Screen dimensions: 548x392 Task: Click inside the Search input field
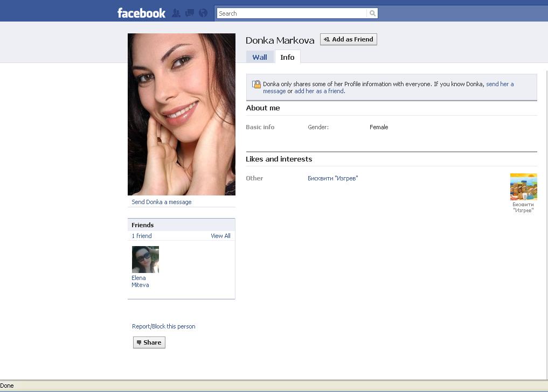[291, 13]
